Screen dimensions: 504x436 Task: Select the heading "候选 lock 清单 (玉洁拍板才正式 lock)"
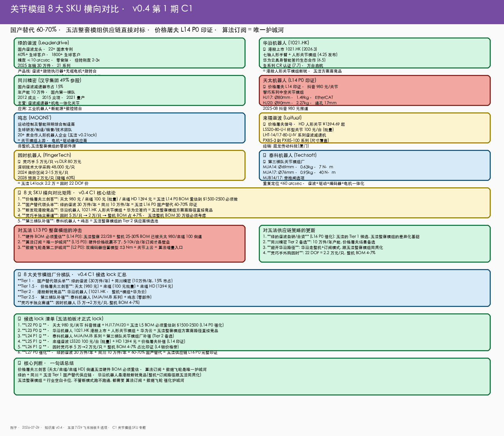[x=63, y=319]
